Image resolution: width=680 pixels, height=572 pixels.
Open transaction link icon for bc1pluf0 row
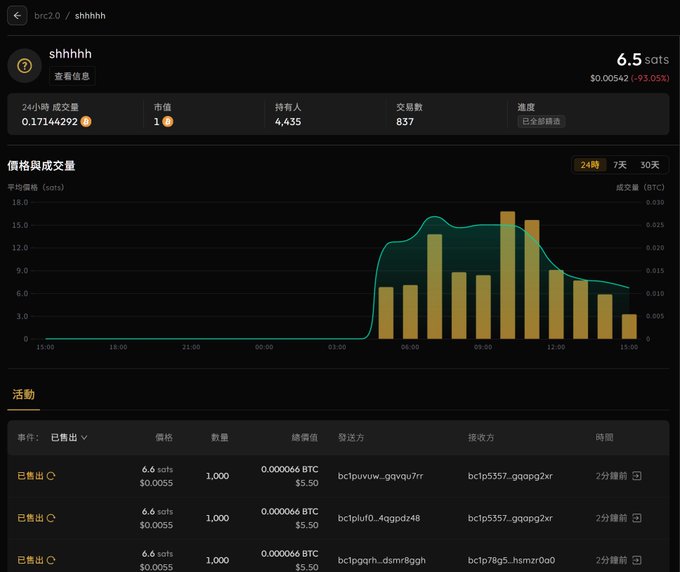(x=637, y=518)
